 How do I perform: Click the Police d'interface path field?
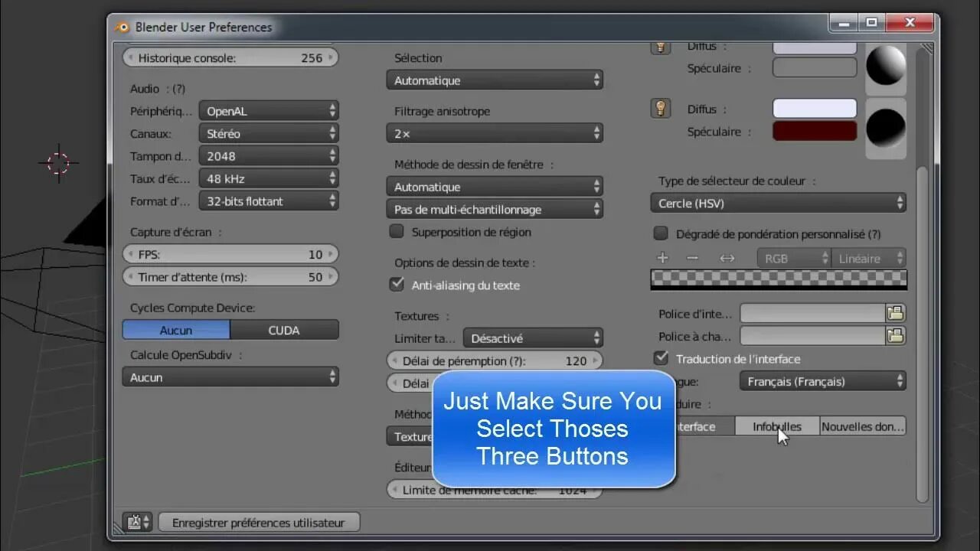pos(812,313)
